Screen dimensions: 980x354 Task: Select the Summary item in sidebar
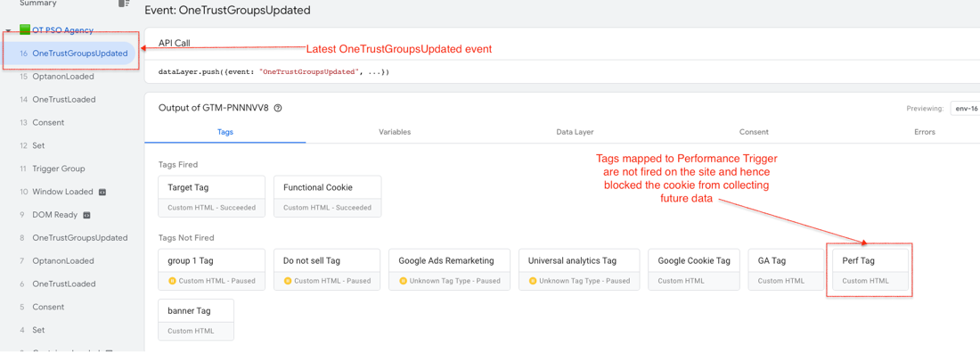[38, 4]
